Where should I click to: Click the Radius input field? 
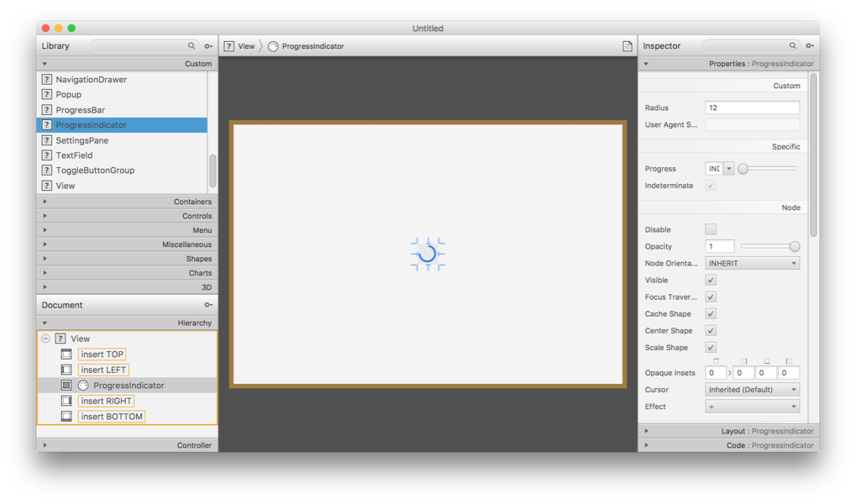753,108
